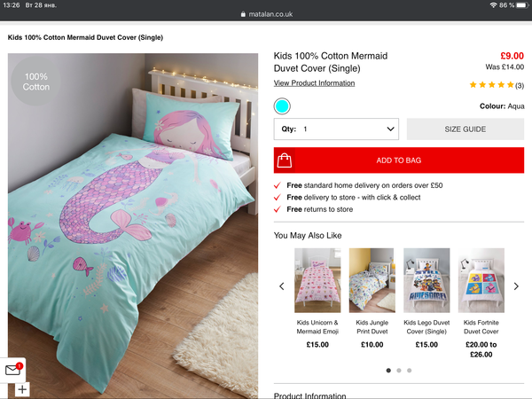Tap the 100% Cotton badge on image
The height and width of the screenshot is (399, 532).
[36, 82]
